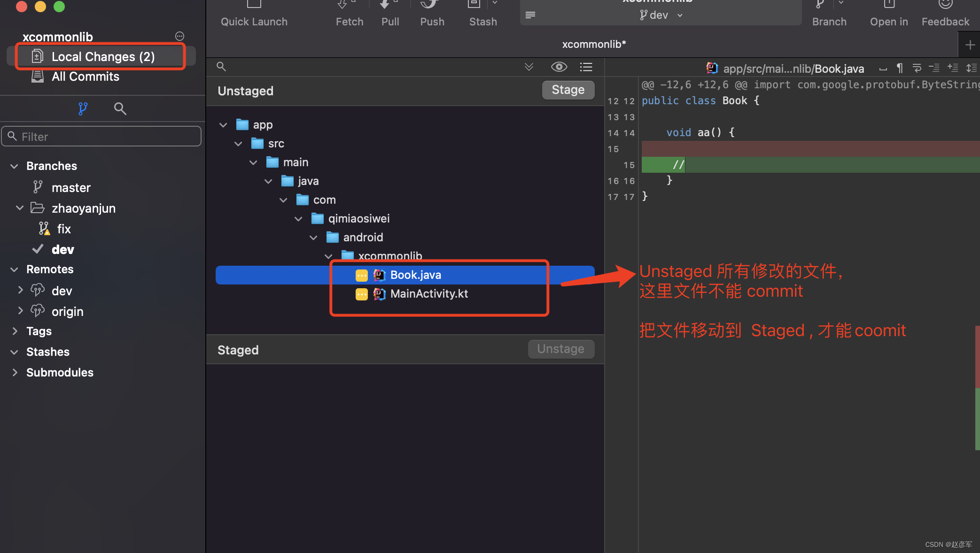Expand the Tags section
Screen dimensions: 980x553
click(x=15, y=331)
